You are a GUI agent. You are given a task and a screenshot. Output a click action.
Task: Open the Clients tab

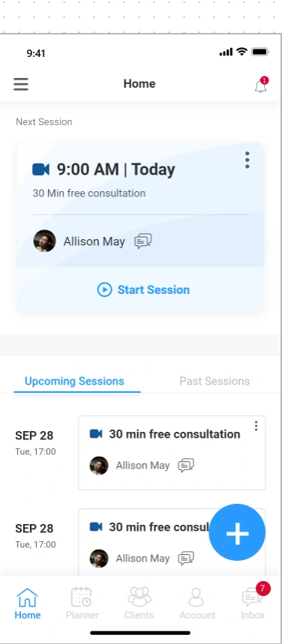click(139, 604)
